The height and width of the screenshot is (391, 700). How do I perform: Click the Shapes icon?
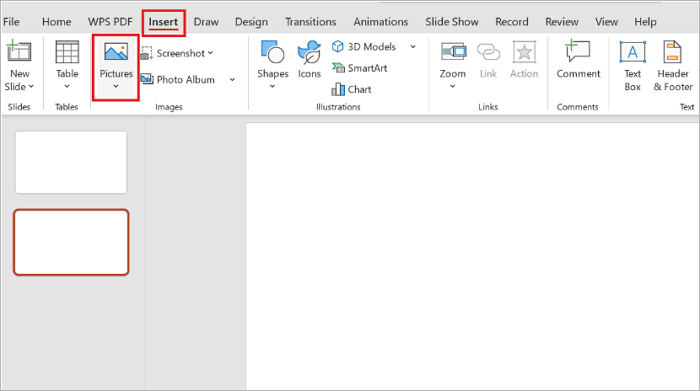(x=272, y=51)
